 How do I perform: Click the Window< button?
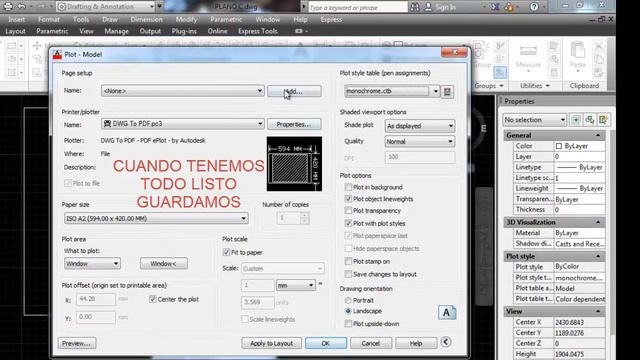click(164, 264)
